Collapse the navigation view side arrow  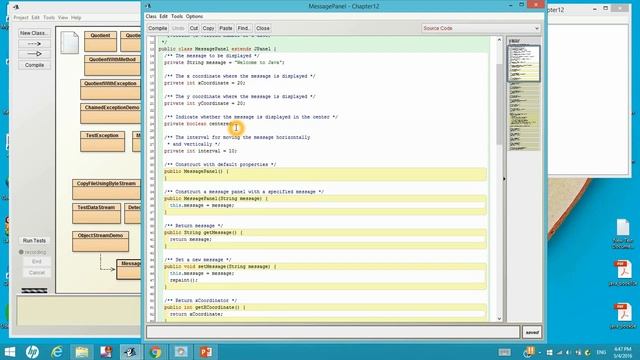point(504,179)
